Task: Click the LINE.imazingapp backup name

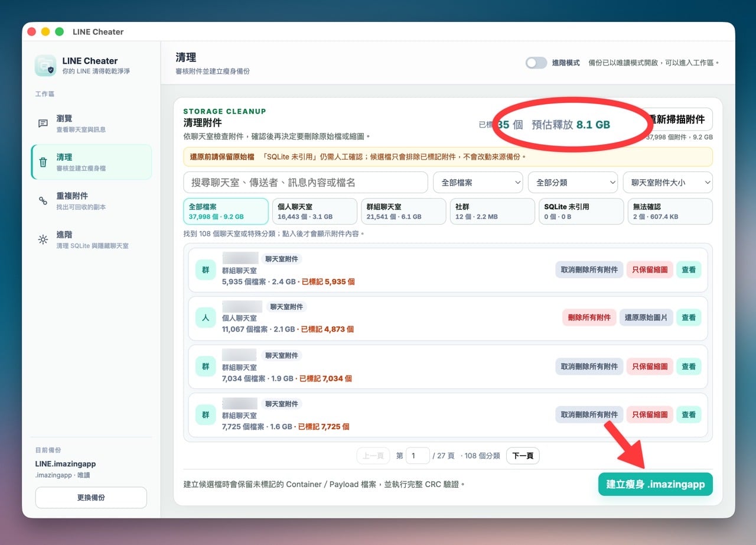Action: point(66,464)
